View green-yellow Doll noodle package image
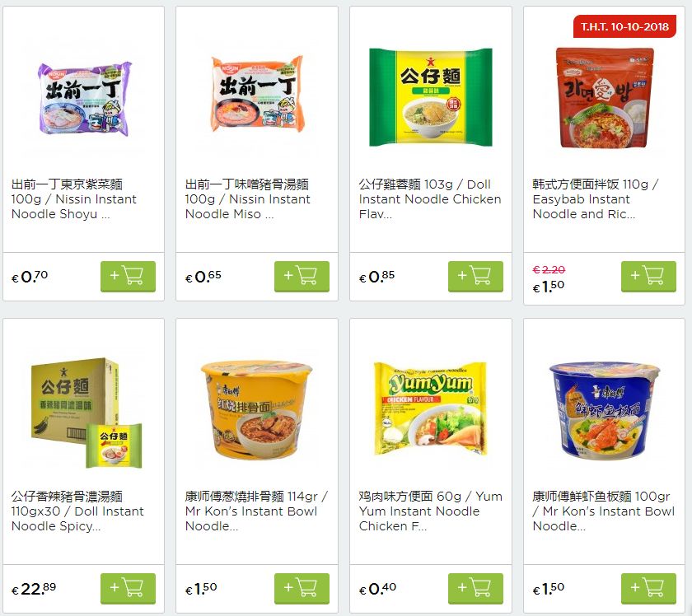Screen dimensions: 692x616 pyautogui.click(x=430, y=97)
